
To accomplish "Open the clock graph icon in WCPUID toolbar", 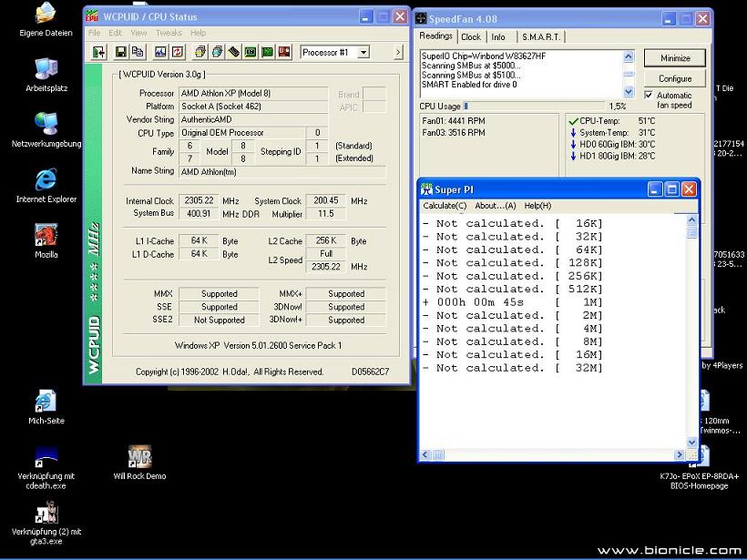I will click(160, 53).
